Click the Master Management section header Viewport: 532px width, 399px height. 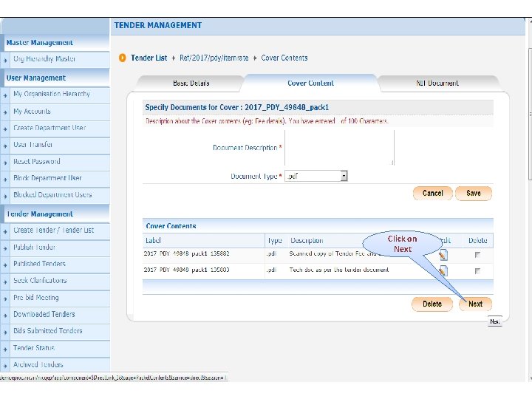pos(40,43)
